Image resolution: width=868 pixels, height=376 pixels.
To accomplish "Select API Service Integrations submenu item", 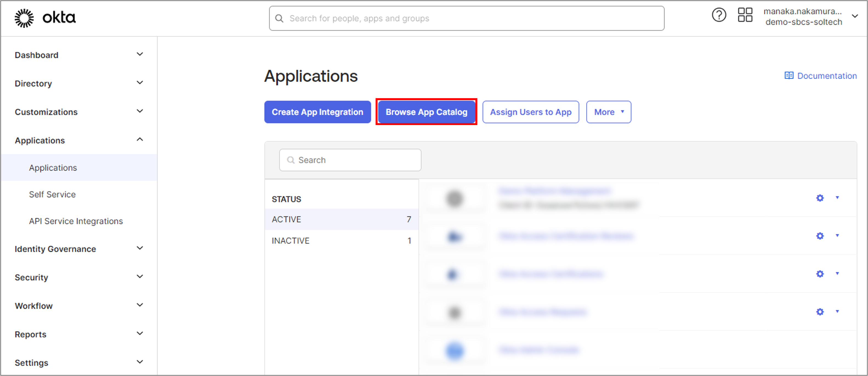I will 76,221.
